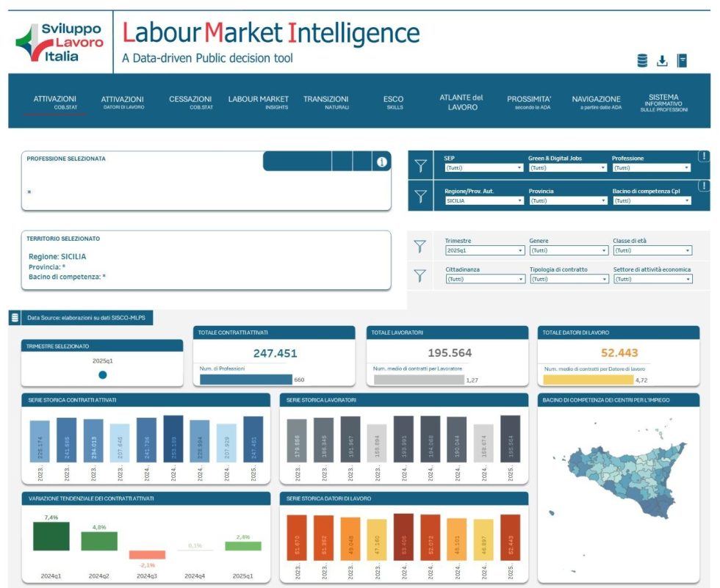This screenshot has height=588, width=720.
Task: Click the info icon in Professione Selezionata
Action: coord(381,161)
